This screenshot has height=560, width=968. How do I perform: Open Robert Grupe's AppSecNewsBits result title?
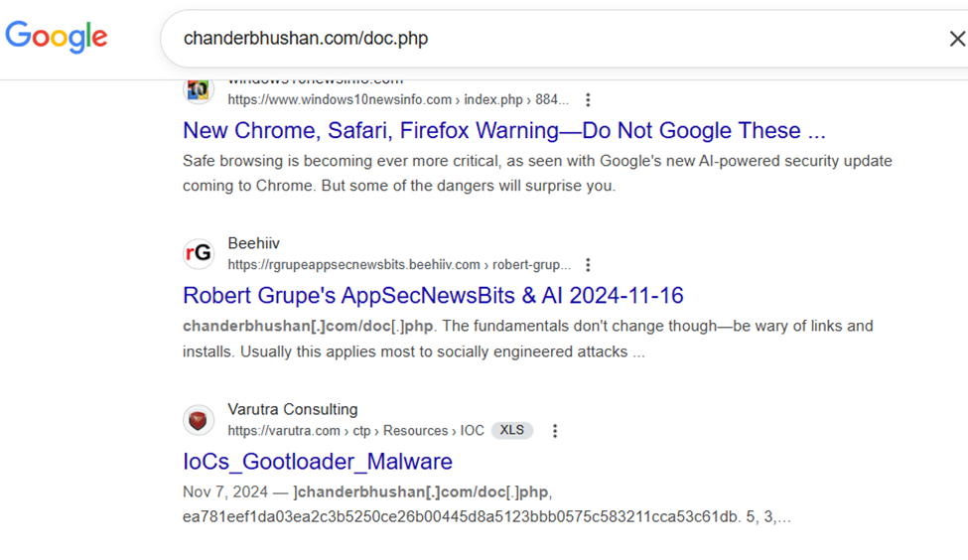(x=433, y=296)
